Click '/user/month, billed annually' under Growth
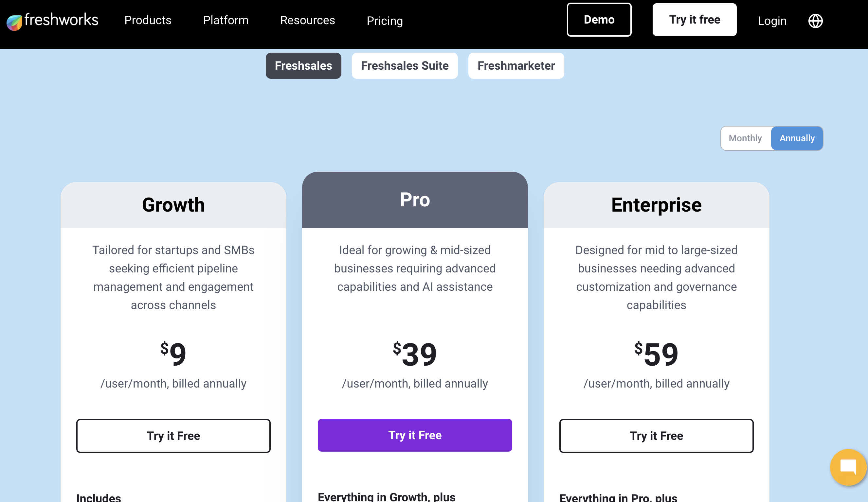Viewport: 868px width, 502px height. coord(173,383)
